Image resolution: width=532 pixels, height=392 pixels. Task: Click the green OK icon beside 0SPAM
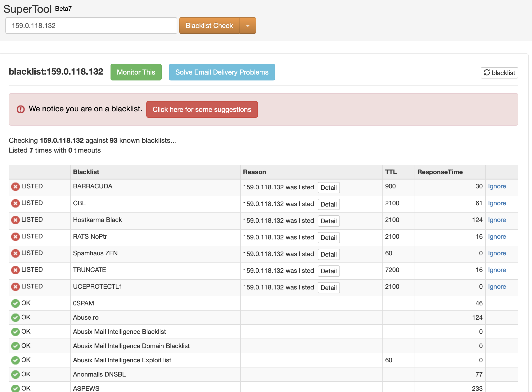point(15,303)
